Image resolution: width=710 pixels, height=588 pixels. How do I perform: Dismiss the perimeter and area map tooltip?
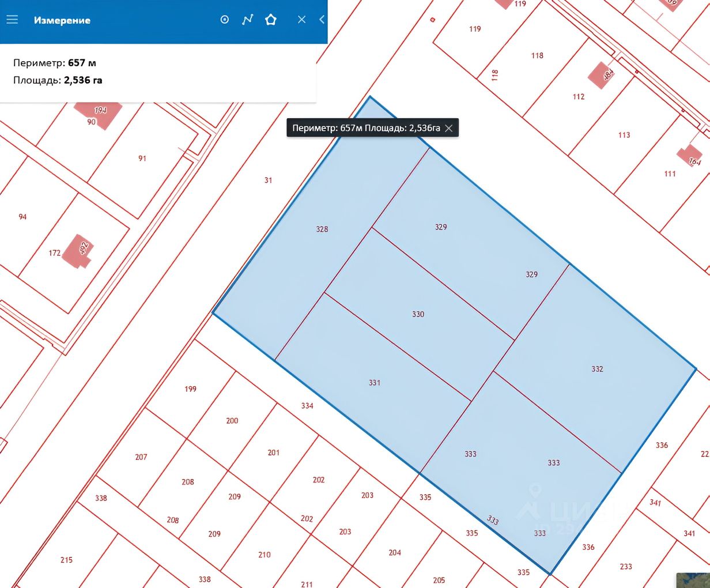pyautogui.click(x=449, y=128)
